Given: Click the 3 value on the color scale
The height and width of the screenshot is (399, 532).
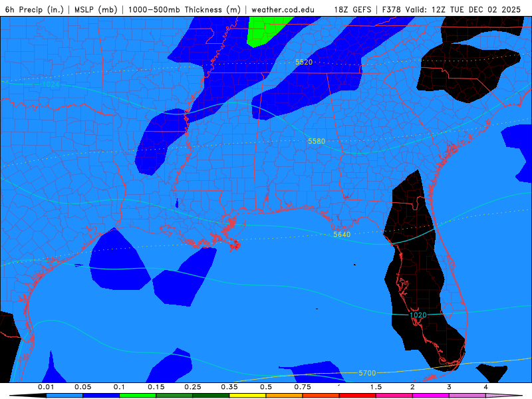Looking at the screenshot, I should tap(450, 387).
